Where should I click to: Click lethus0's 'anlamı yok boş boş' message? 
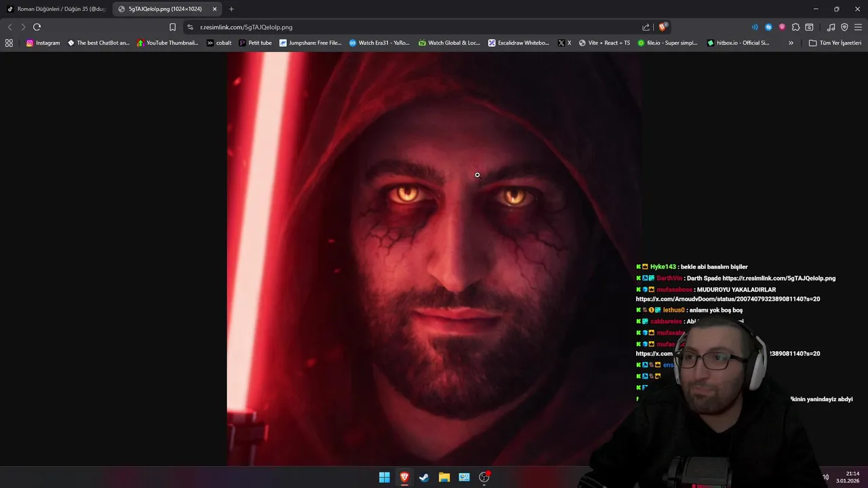tap(689, 310)
